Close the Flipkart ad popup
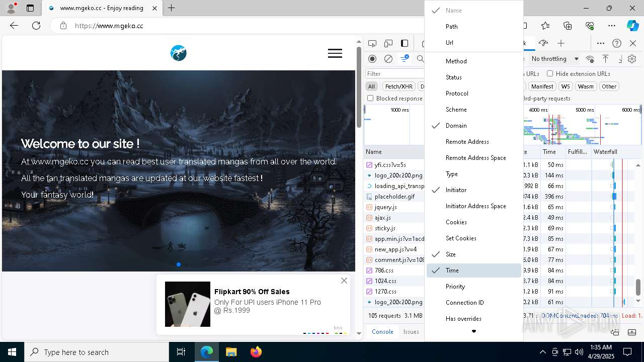The height and width of the screenshot is (362, 644). (x=344, y=281)
